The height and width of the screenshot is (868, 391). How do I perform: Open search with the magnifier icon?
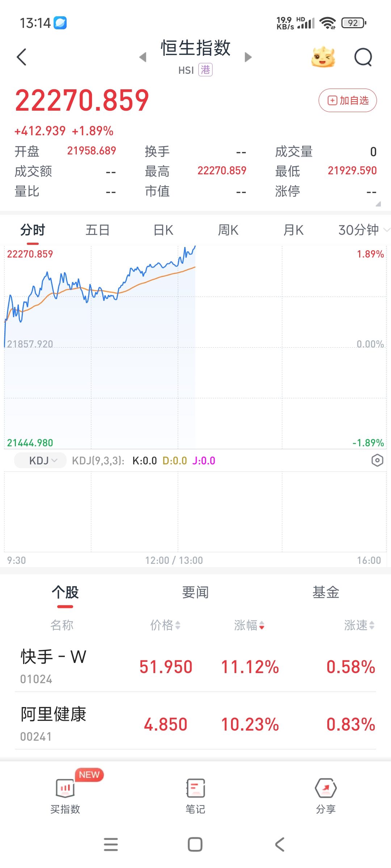click(x=363, y=57)
